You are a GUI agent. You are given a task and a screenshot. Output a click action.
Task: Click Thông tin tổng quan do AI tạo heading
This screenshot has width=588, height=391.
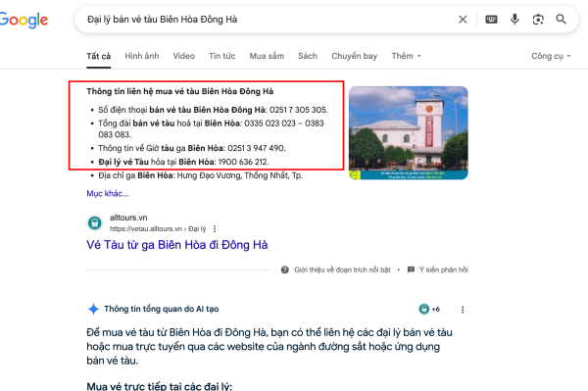pos(162,310)
